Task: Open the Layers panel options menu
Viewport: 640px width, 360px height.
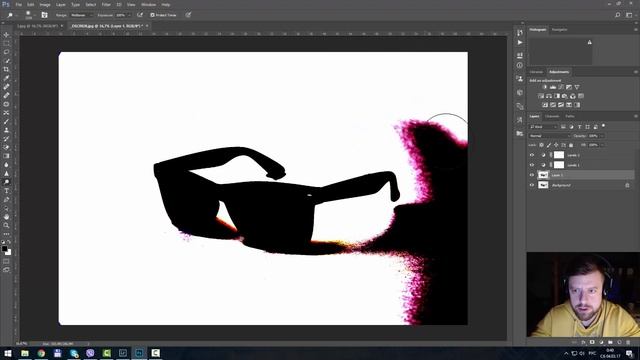Action: pos(636,116)
